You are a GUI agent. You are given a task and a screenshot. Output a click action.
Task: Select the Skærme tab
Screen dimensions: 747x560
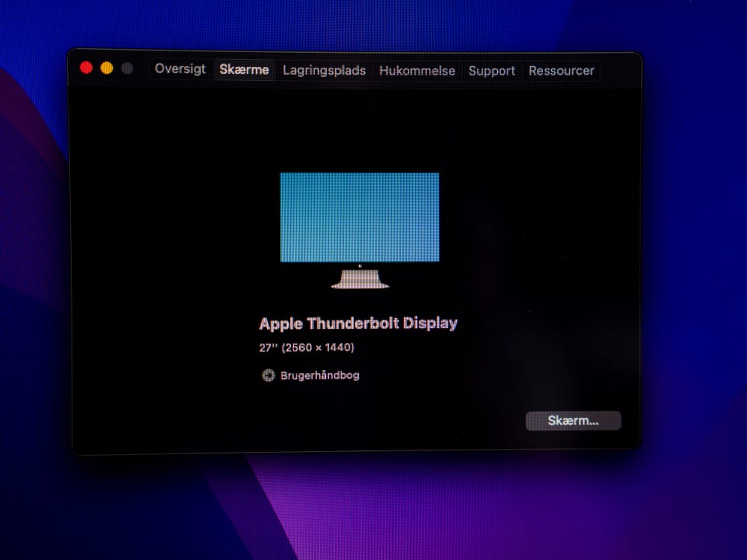[244, 70]
